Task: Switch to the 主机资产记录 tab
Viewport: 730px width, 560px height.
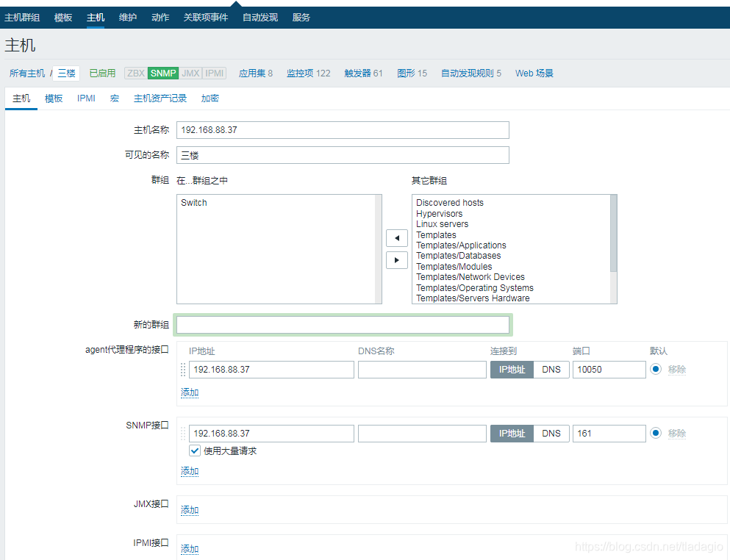Action: click(160, 98)
